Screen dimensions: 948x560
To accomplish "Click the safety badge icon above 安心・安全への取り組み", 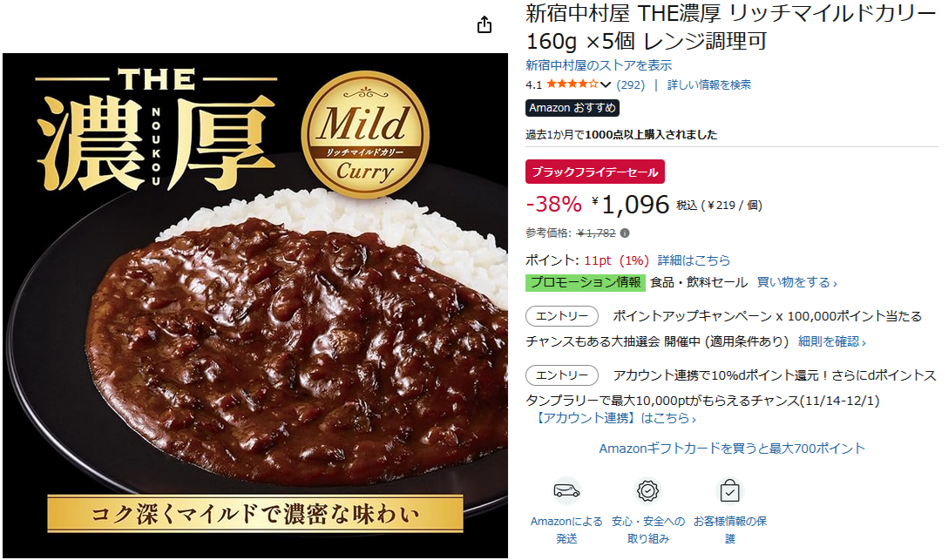I will click(647, 490).
